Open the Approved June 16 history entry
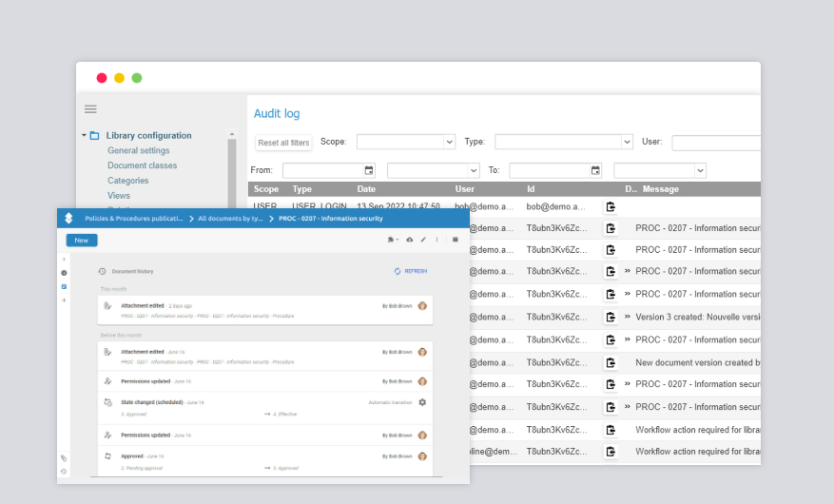The width and height of the screenshot is (834, 504). [x=265, y=461]
